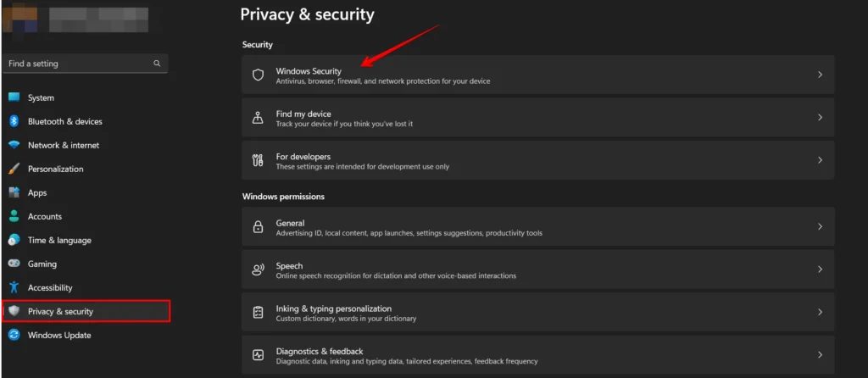Focus the Find a setting search box
868x378 pixels.
click(86, 64)
